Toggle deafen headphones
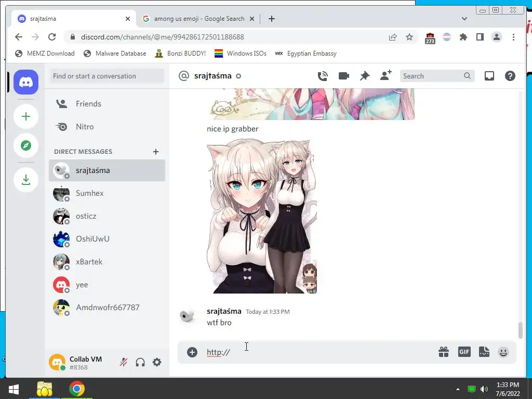The width and height of the screenshot is (532, 399). point(140,362)
